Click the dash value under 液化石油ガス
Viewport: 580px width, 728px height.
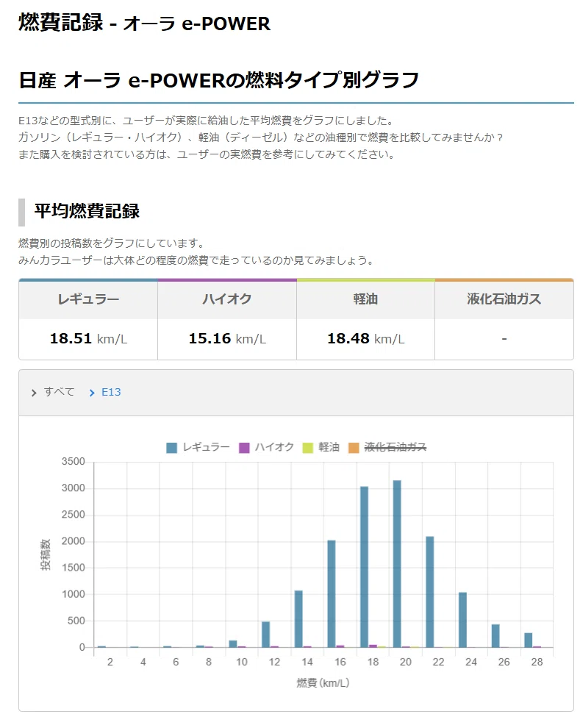(x=504, y=340)
